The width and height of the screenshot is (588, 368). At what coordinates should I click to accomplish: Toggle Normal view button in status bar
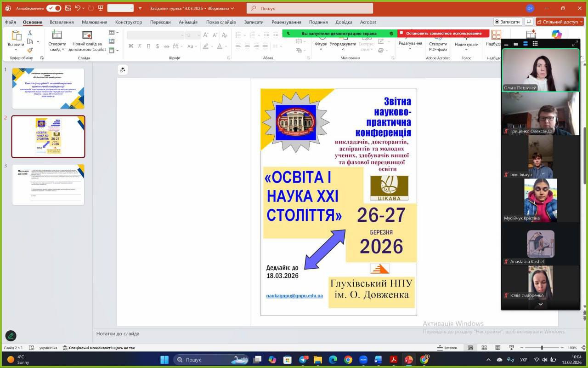pos(470,348)
